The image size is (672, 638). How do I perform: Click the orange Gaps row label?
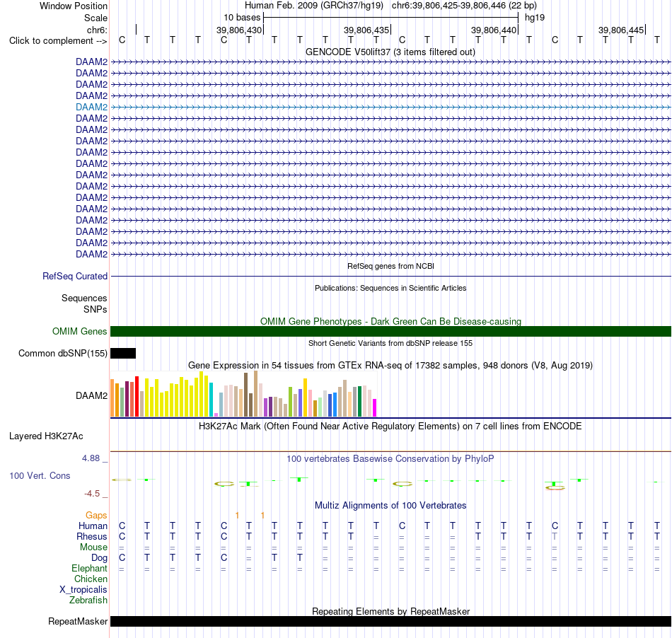click(96, 516)
